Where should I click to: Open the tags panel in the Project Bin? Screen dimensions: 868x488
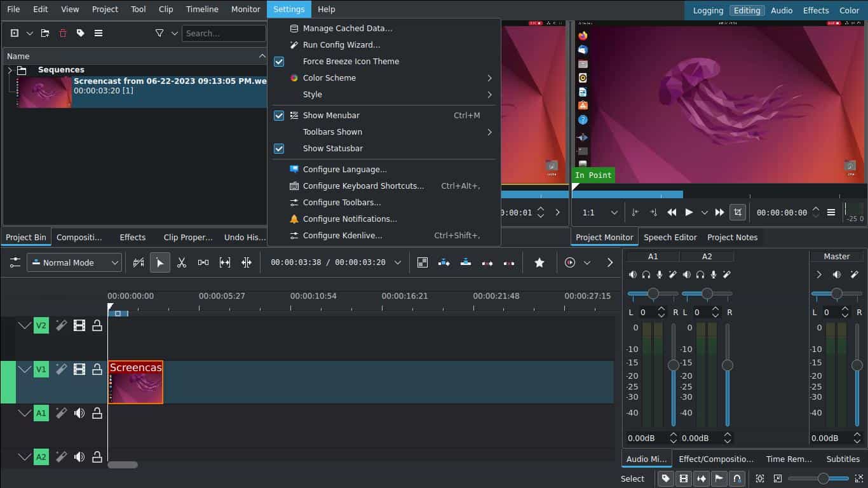80,33
